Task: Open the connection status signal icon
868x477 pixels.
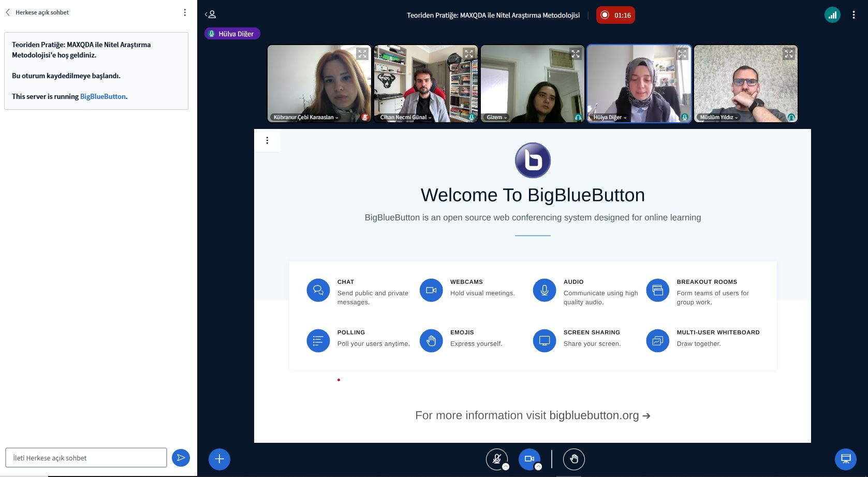Action: pyautogui.click(x=832, y=15)
